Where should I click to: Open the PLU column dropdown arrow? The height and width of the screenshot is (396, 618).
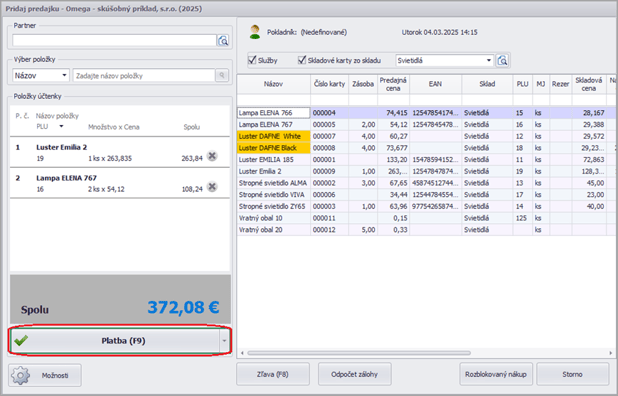61,126
